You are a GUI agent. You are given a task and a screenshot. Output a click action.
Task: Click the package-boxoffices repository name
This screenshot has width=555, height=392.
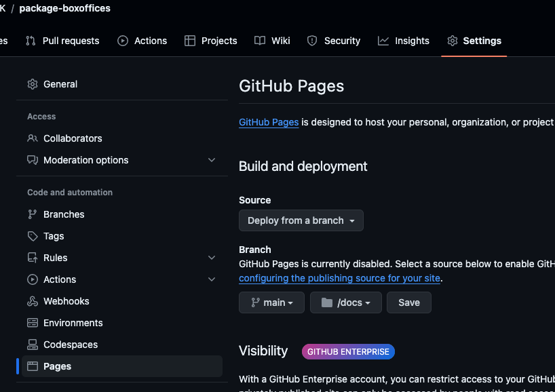point(64,8)
